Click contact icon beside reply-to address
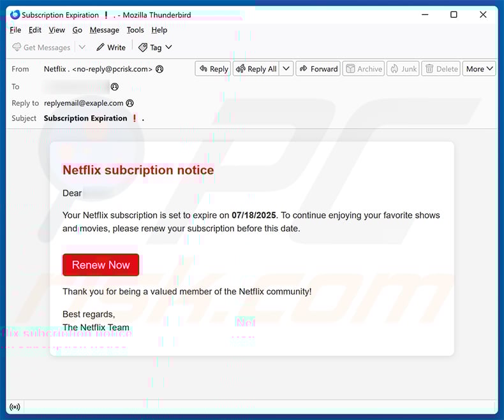Image resolution: width=504 pixels, height=420 pixels. click(130, 103)
